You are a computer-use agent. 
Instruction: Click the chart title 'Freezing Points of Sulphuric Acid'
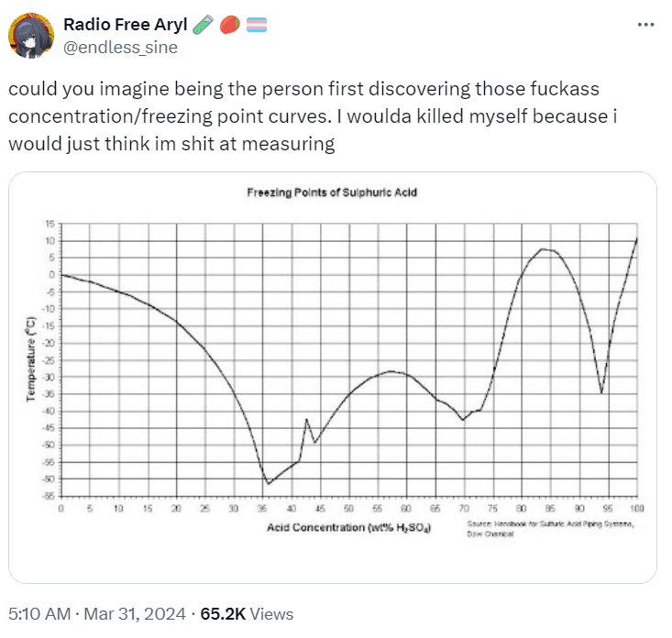[332, 192]
